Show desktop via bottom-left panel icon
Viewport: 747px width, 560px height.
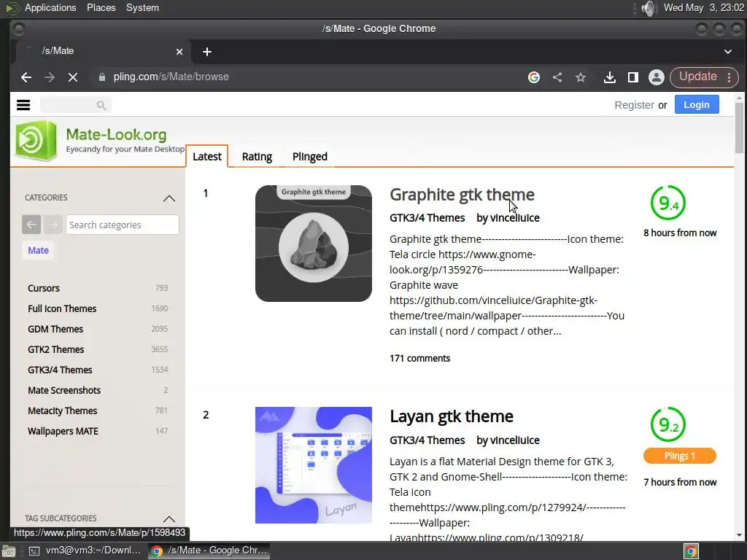point(8,551)
